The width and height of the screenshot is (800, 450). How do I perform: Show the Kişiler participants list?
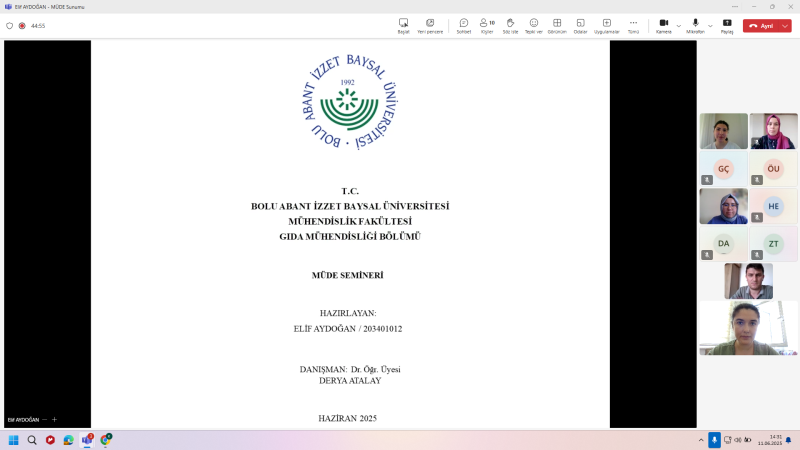pyautogui.click(x=487, y=26)
